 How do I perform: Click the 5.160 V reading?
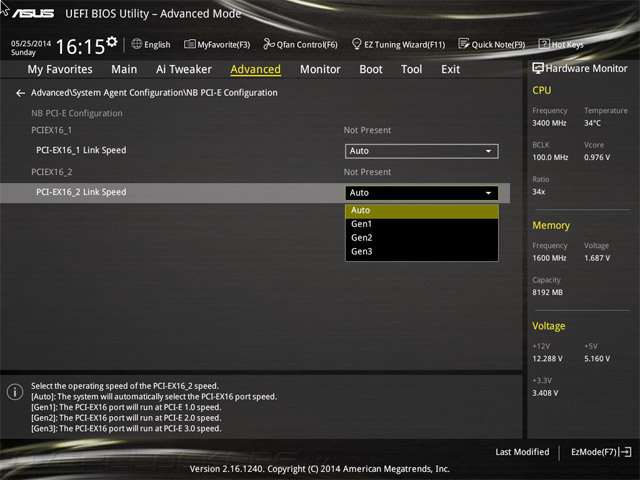(597, 359)
